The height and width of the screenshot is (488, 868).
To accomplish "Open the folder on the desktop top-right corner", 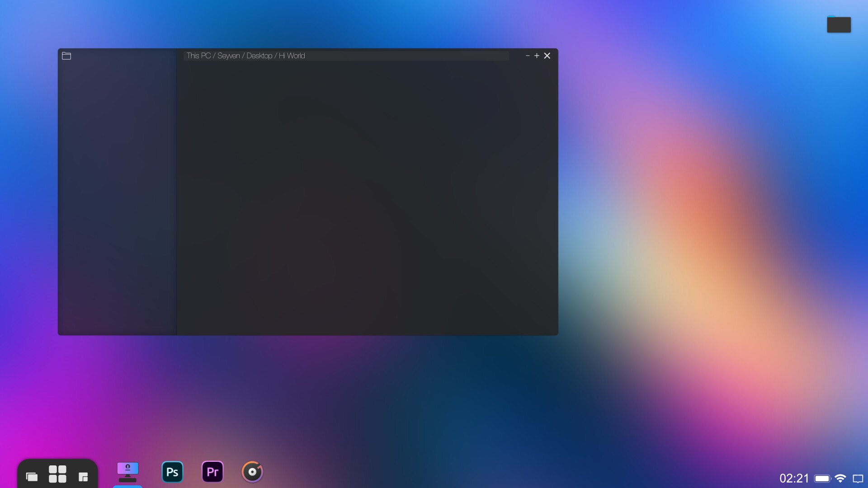I will pos(839,24).
